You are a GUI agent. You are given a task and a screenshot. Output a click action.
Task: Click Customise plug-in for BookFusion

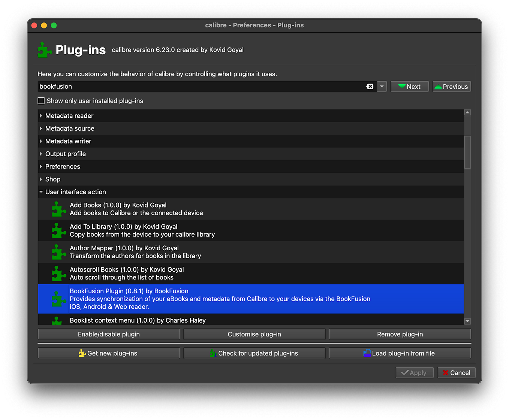pyautogui.click(x=254, y=334)
